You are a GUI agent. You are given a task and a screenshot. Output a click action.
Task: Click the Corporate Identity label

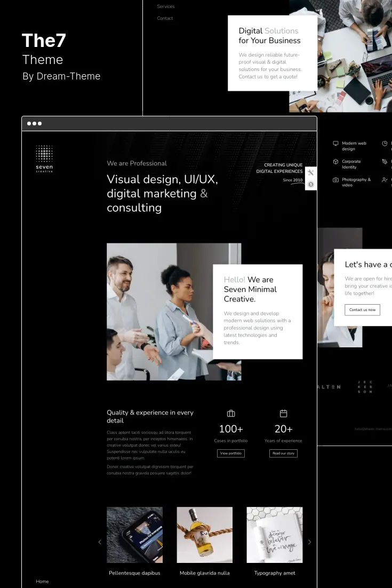coord(351,164)
